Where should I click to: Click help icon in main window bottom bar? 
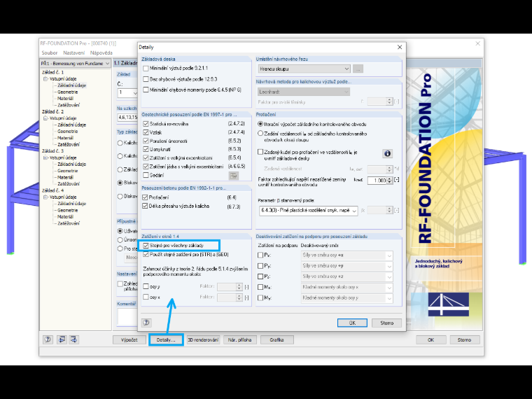point(48,339)
